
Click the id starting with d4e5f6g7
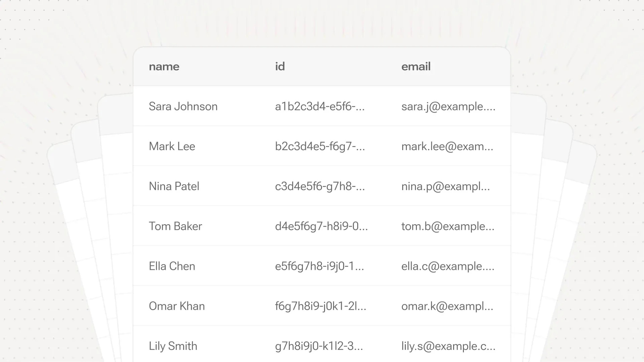point(321,226)
